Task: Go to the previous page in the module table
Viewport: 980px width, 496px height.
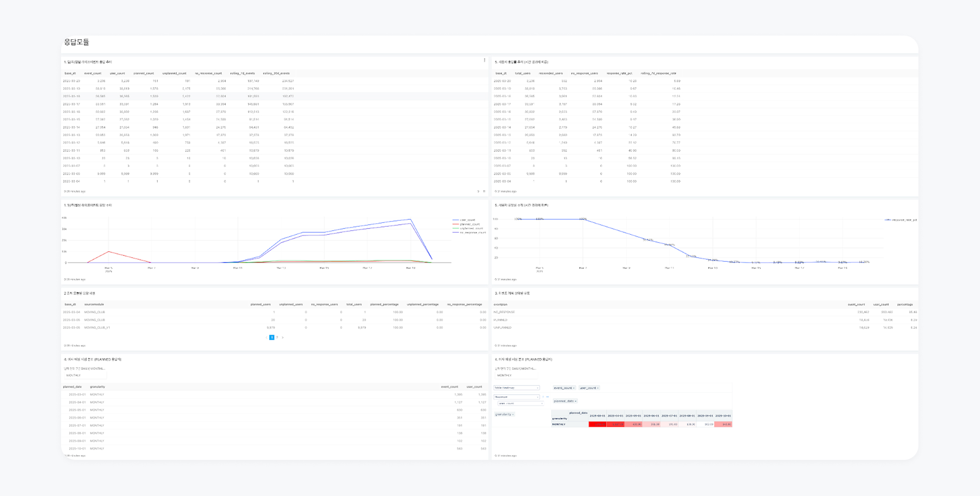Action: coord(266,337)
